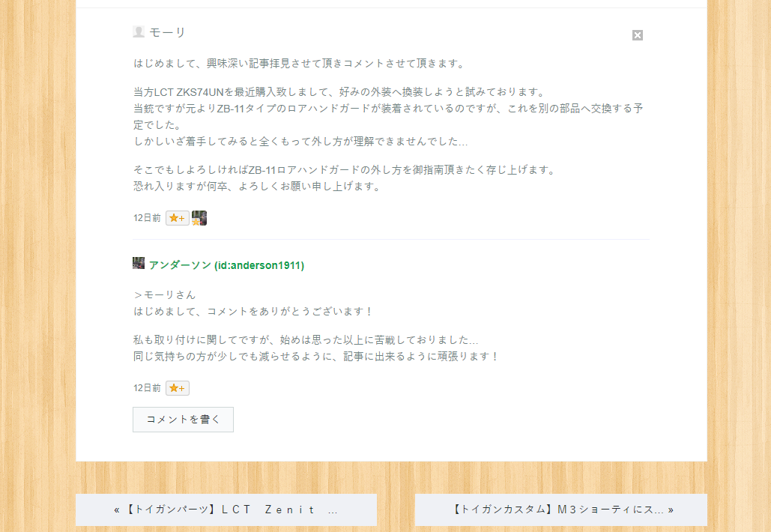Delete モーリ's comment with the X icon
Viewport: 771px width, 532px height.
(637, 35)
